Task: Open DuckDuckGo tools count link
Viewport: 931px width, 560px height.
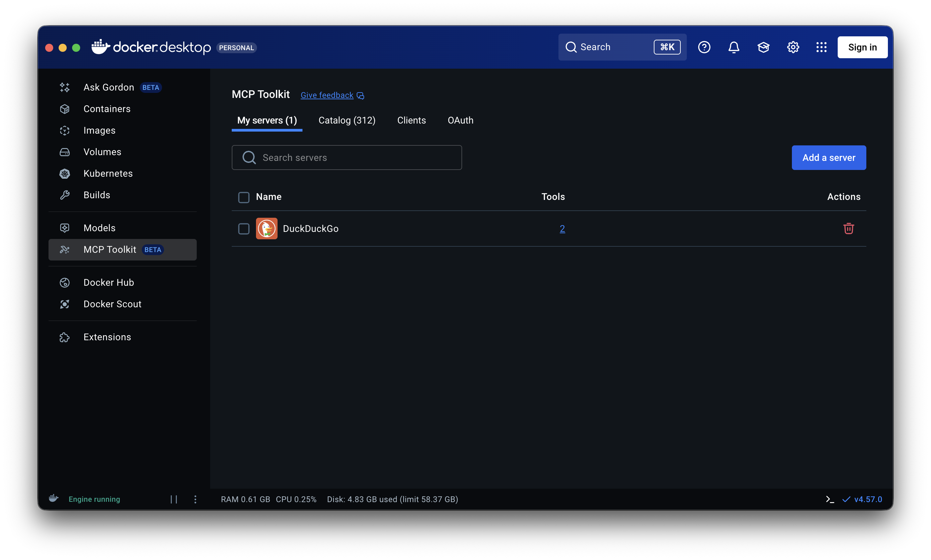Action: [x=562, y=229]
